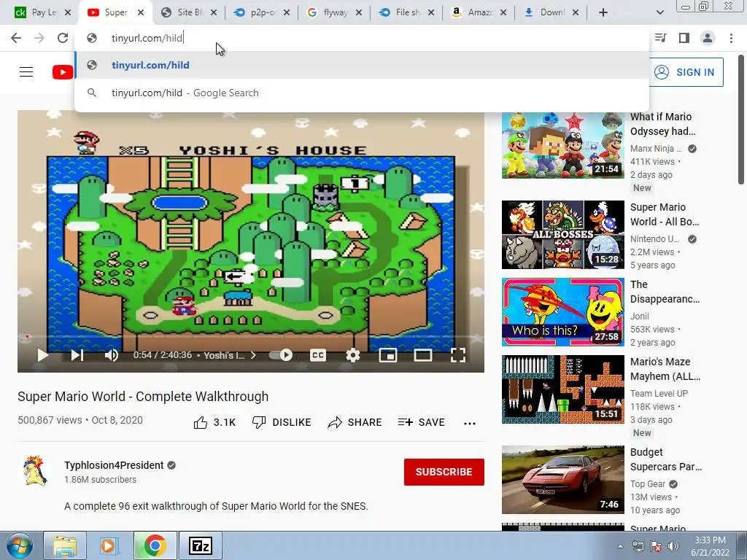747x560 pixels.
Task: Open video settings gear icon
Action: (x=352, y=355)
